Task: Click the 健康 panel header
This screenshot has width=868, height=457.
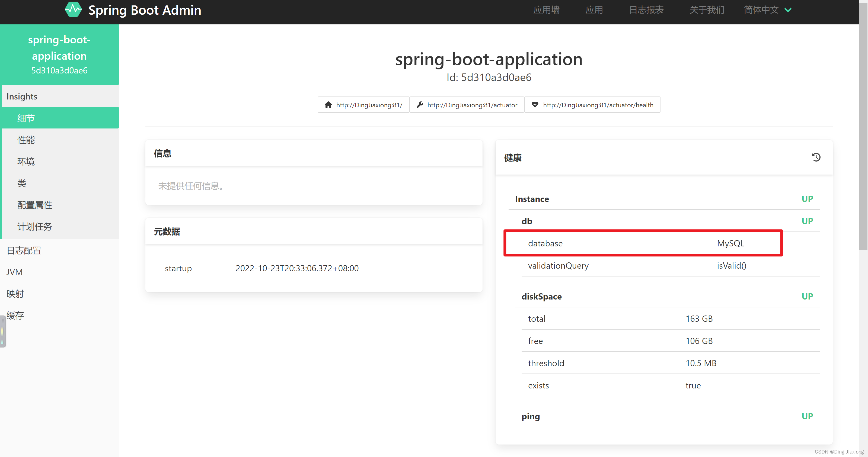Action: point(664,157)
